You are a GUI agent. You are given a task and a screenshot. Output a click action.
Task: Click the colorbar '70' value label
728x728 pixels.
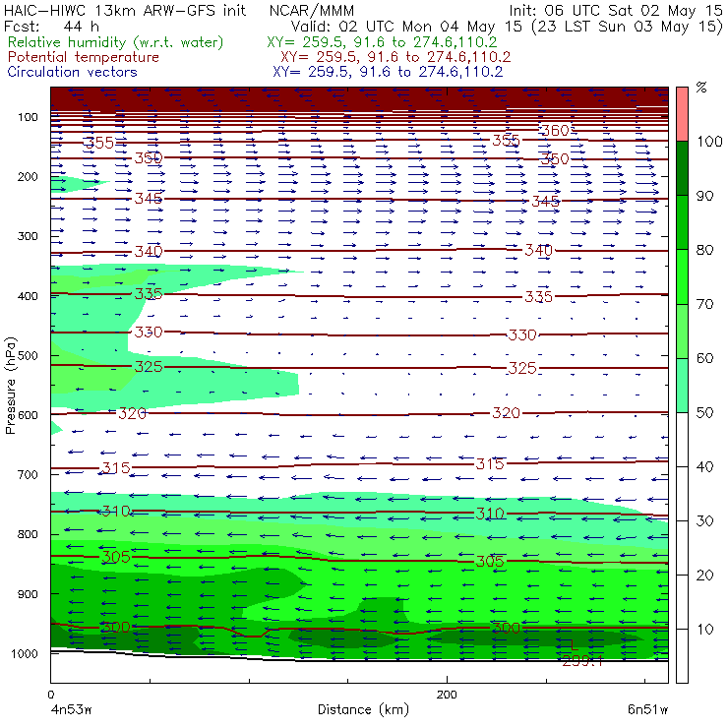pyautogui.click(x=704, y=304)
